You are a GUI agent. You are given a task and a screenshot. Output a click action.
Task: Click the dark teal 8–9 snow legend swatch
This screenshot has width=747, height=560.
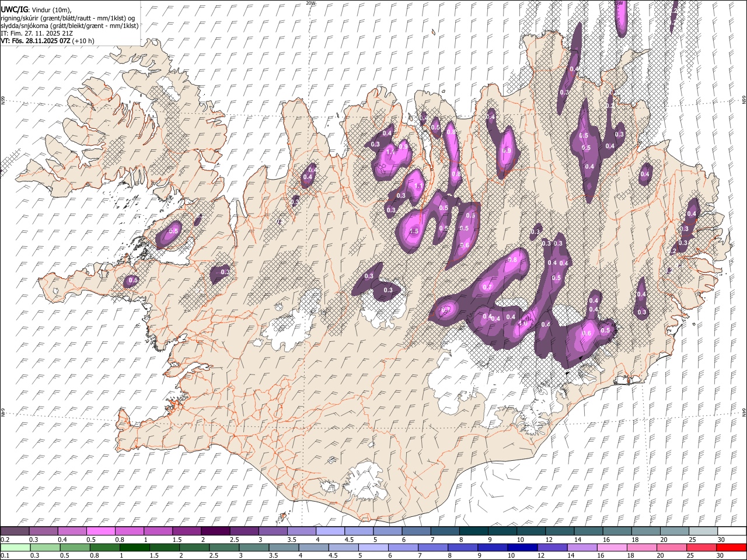(474, 531)
